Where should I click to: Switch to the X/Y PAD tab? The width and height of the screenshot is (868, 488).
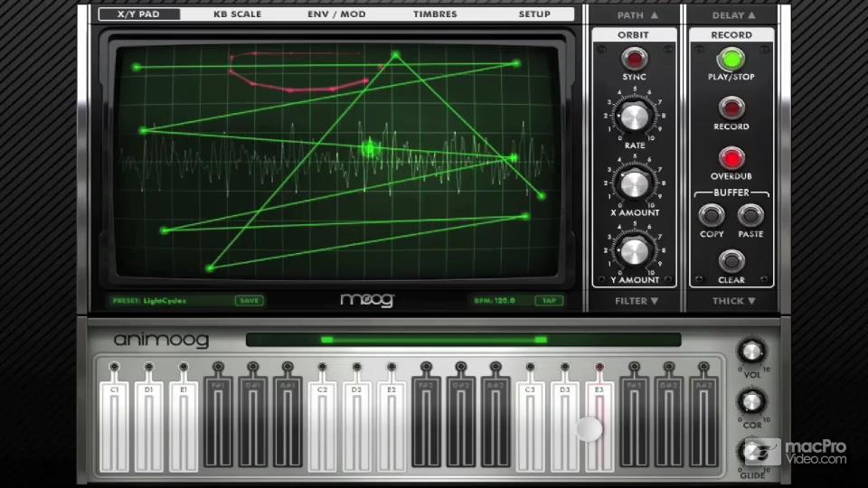139,14
